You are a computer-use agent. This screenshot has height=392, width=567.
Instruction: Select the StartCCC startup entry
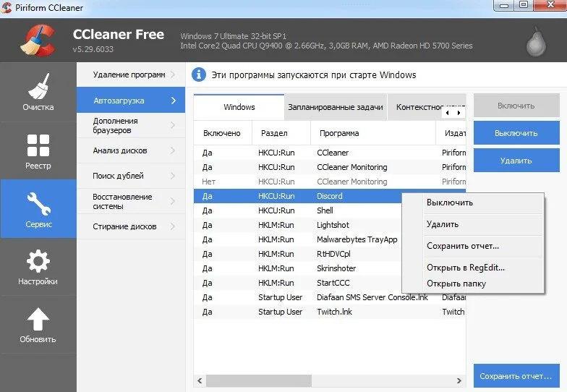(x=298, y=283)
